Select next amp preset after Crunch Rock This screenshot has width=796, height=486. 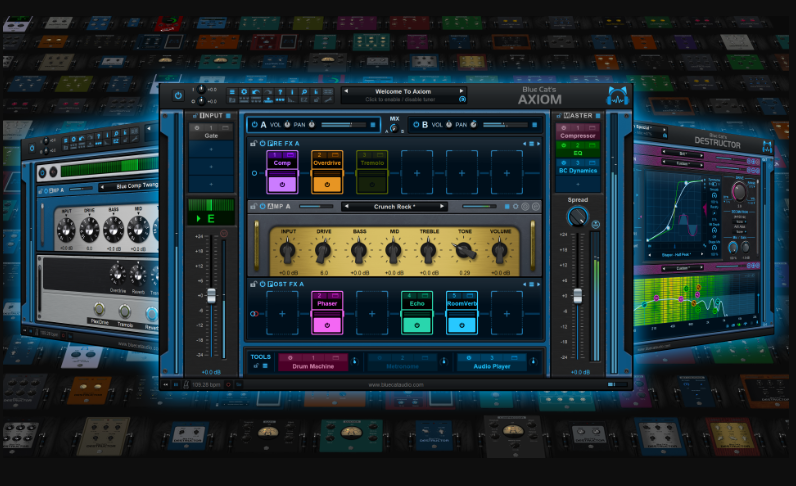pos(442,206)
